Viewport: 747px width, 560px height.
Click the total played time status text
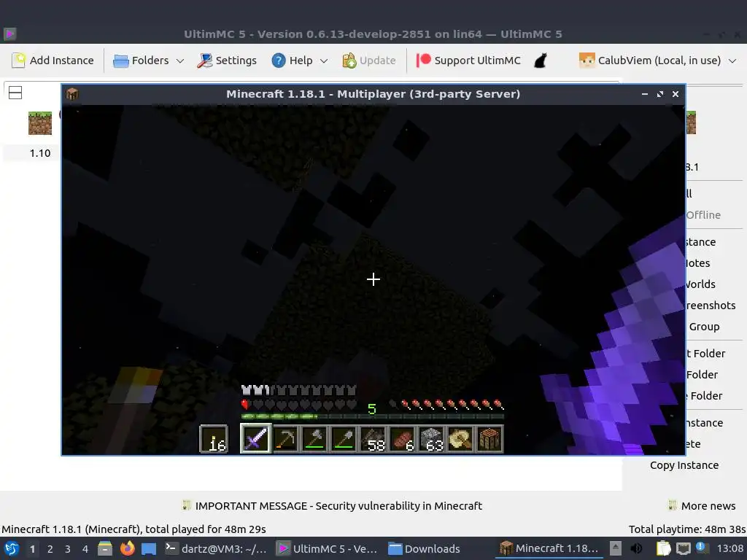click(x=133, y=529)
